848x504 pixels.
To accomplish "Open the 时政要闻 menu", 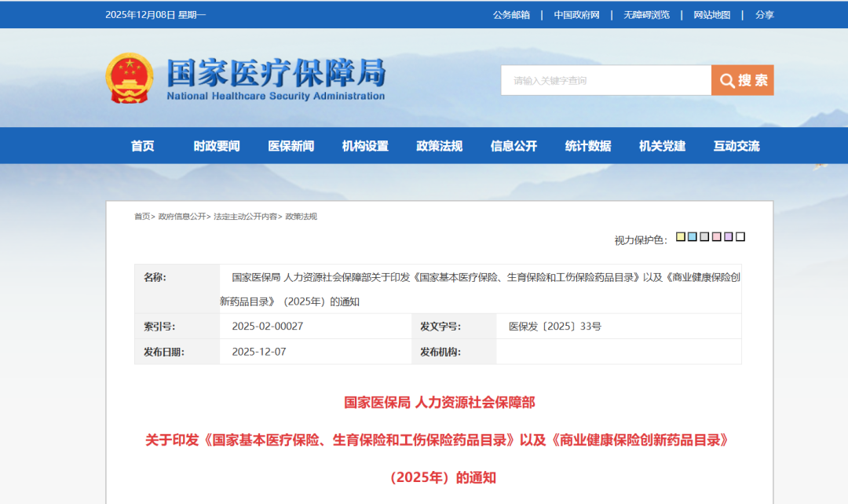I will [214, 145].
